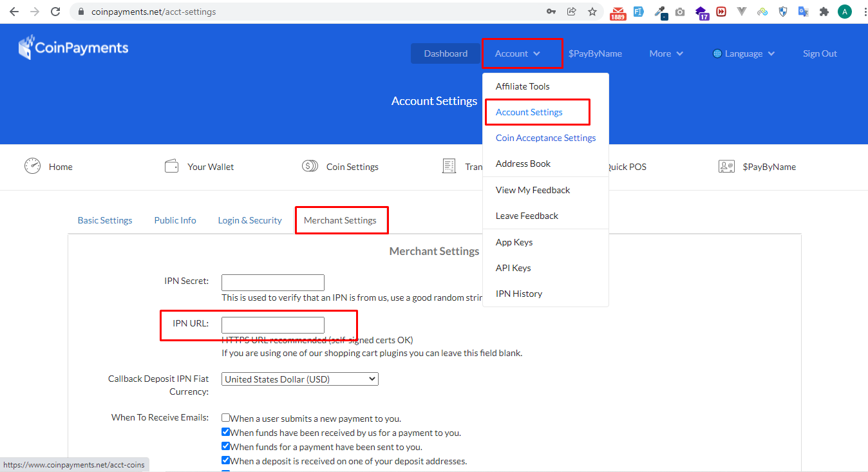Uncheck email when deposit is received
Screen dimensions: 868x472
(226, 460)
